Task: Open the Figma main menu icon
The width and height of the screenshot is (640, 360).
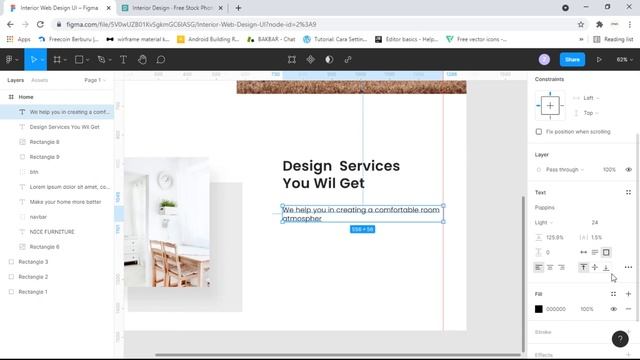Action: [x=9, y=60]
